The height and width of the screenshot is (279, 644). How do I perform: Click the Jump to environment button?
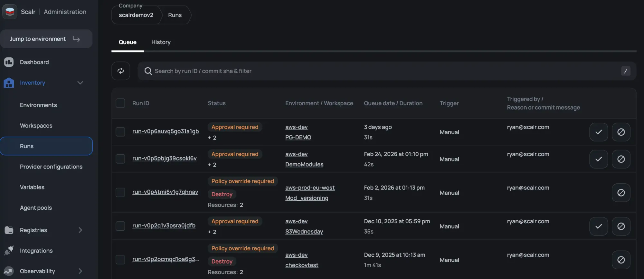click(46, 39)
